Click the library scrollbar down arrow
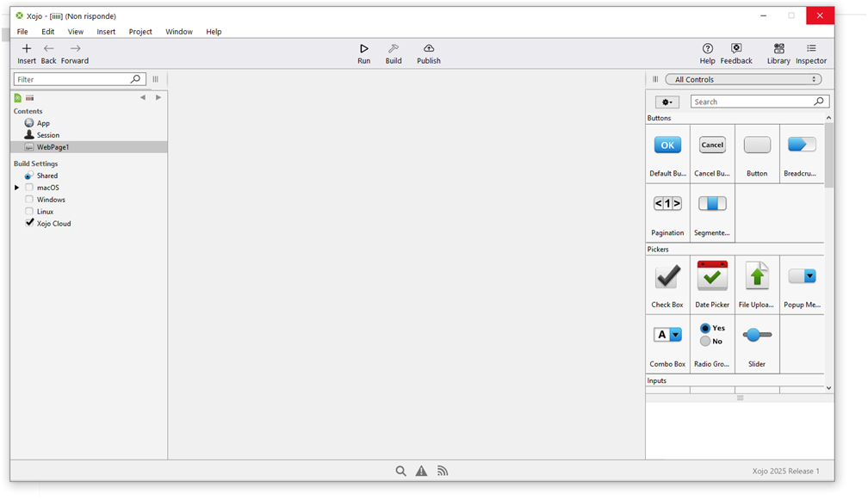The image size is (868, 500). [x=828, y=388]
